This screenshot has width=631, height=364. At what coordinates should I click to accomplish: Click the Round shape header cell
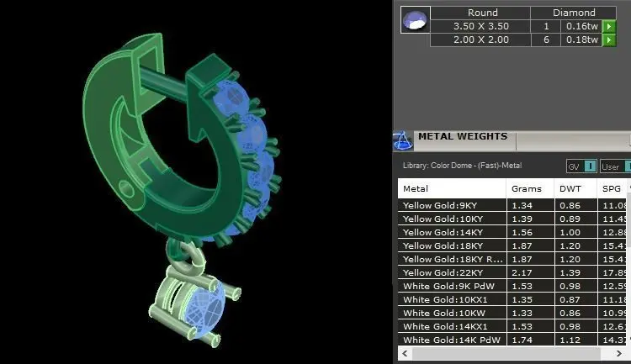(x=481, y=13)
